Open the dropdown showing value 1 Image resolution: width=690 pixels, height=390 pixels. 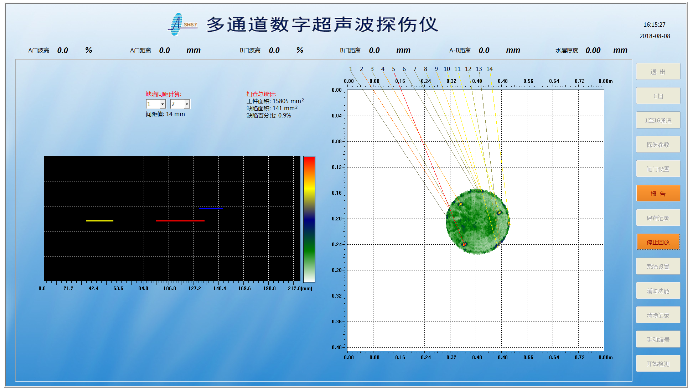(156, 104)
